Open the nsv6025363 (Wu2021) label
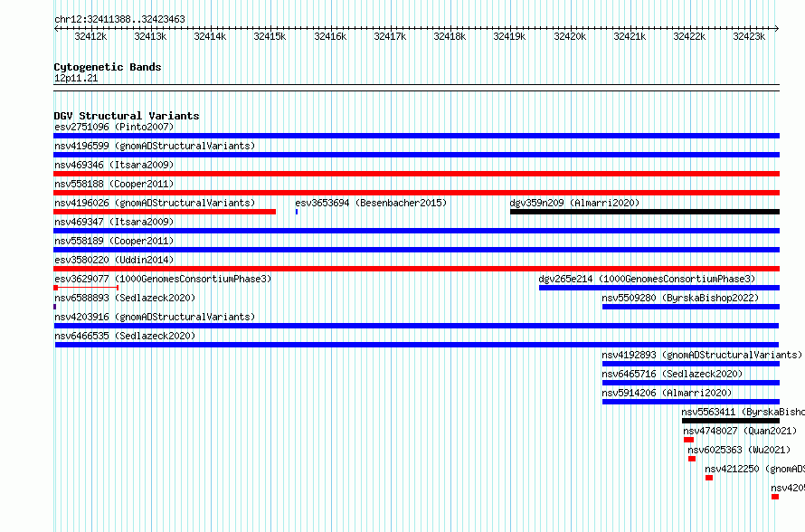This screenshot has width=805, height=532. [x=739, y=450]
